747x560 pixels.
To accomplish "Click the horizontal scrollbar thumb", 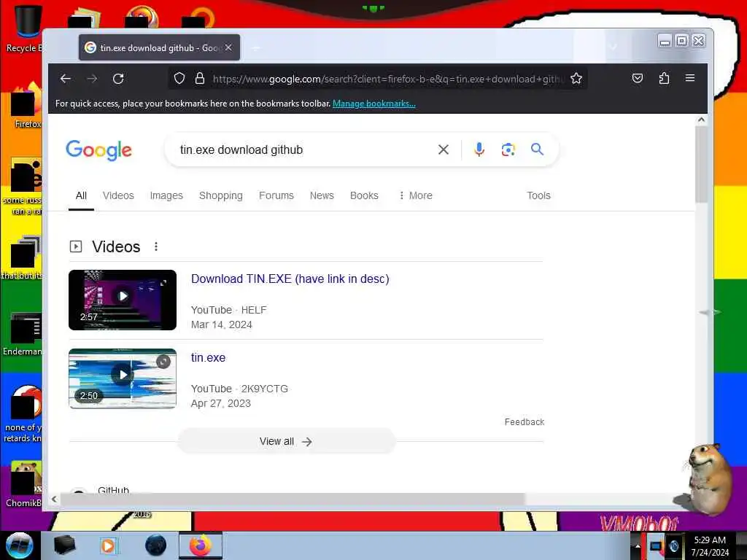I will (x=293, y=499).
